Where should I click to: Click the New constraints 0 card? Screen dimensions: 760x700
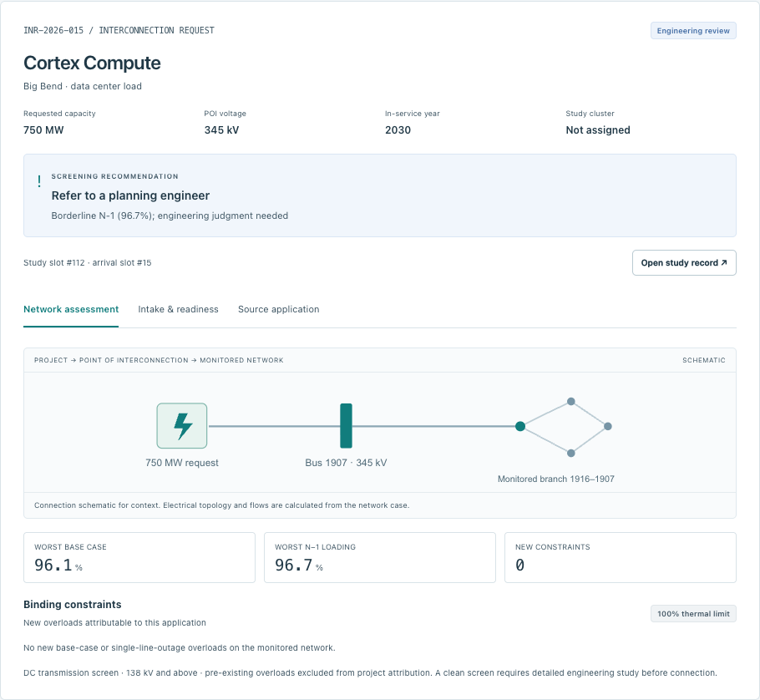pyautogui.click(x=620, y=557)
